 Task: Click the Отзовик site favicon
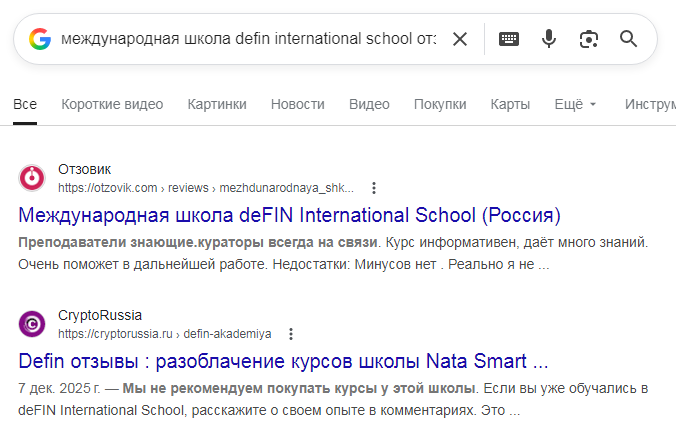click(x=33, y=178)
